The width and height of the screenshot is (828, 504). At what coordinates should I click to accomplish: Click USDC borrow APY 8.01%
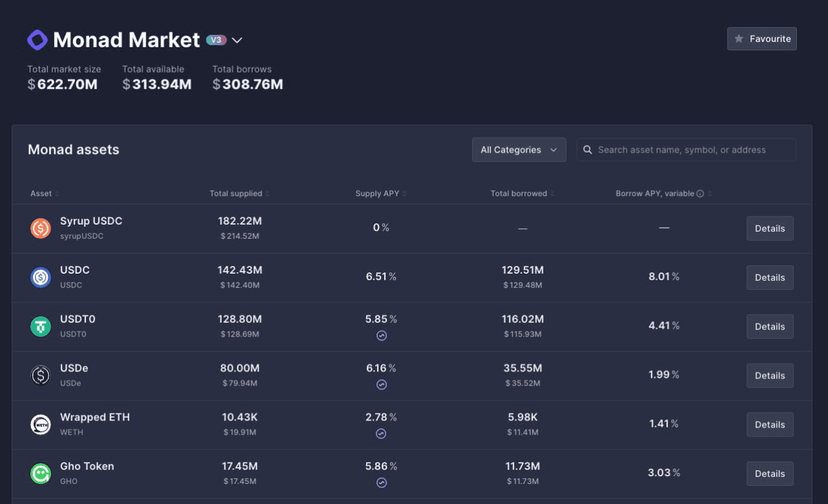(x=664, y=277)
